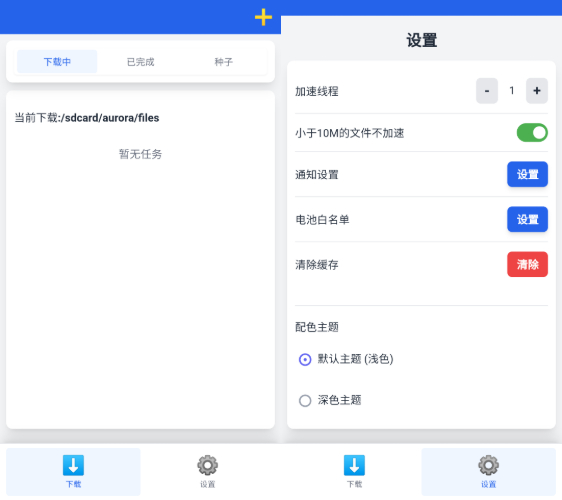Screen dimensions: 562x500
Task: Click the red 清除 cache button
Action: [527, 264]
